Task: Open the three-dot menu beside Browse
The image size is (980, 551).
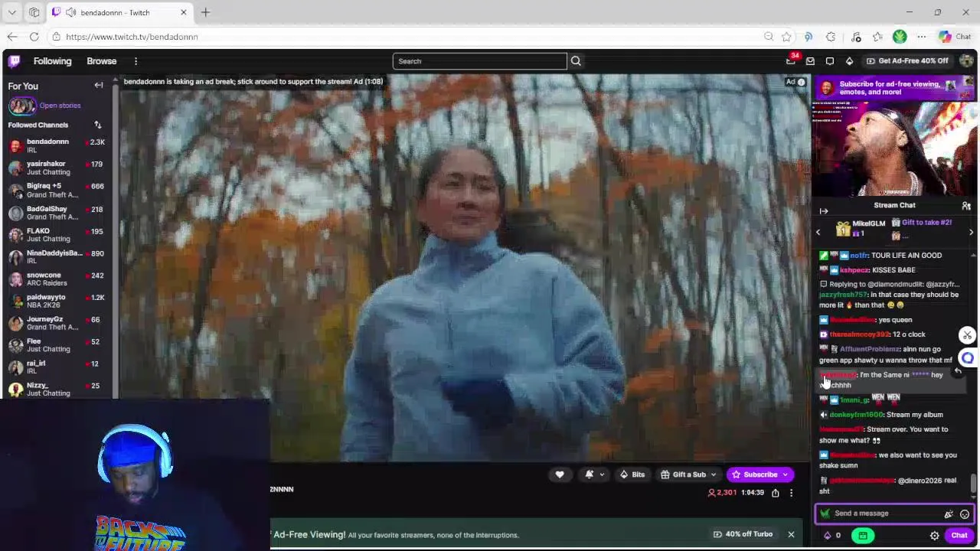Action: point(136,61)
